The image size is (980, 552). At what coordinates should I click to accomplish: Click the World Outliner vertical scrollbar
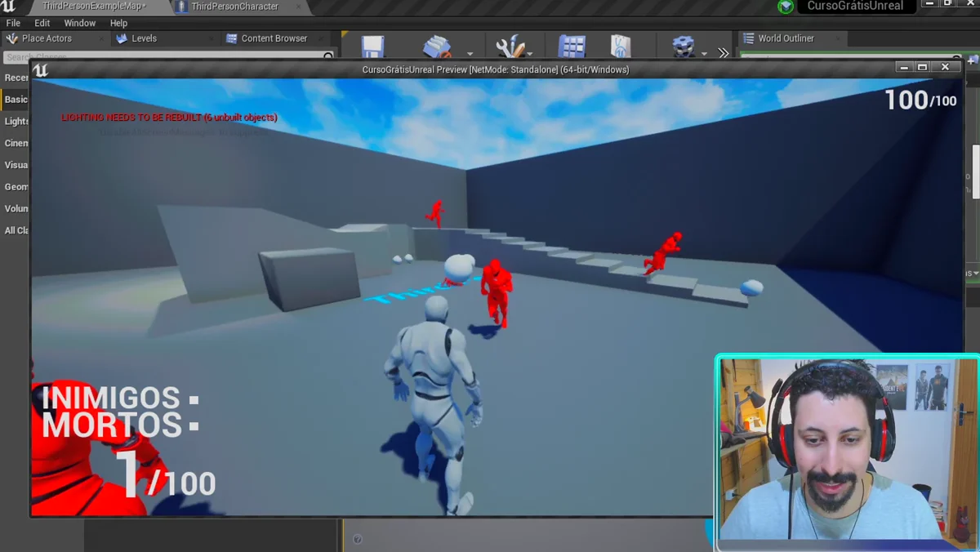coord(976,171)
